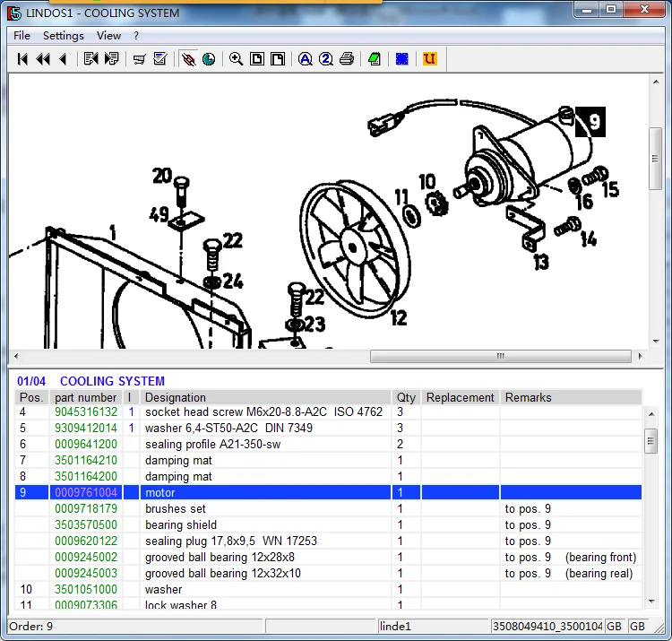The image size is (672, 641).
Task: Click part number 0009718179 brushes set
Action: pyautogui.click(x=86, y=509)
